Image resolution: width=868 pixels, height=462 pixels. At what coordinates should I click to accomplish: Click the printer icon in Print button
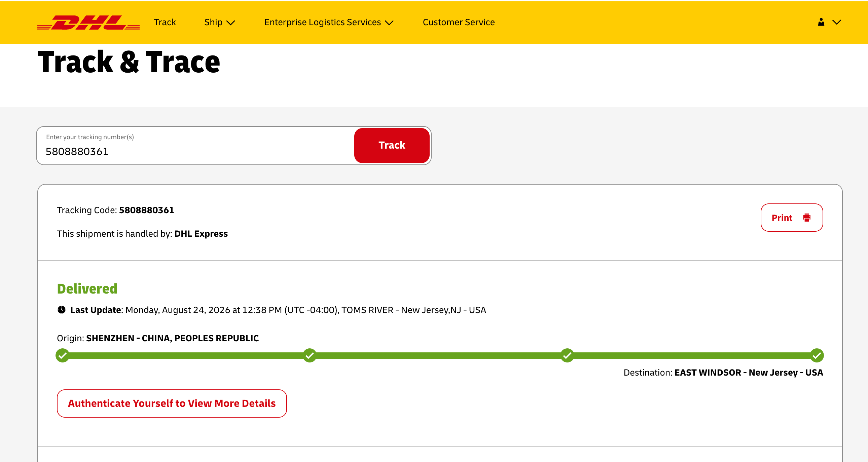(x=807, y=218)
